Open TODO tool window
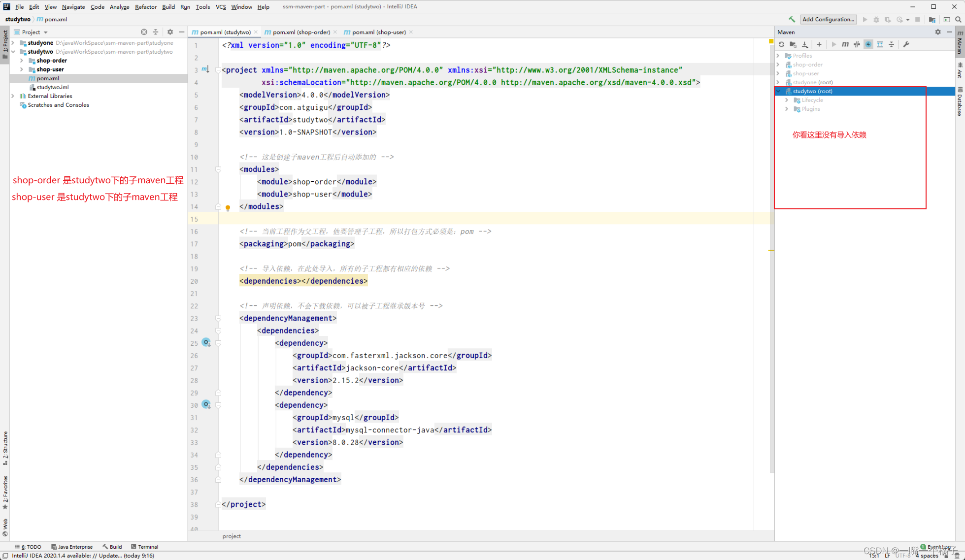Image resolution: width=965 pixels, height=560 pixels. click(28, 547)
